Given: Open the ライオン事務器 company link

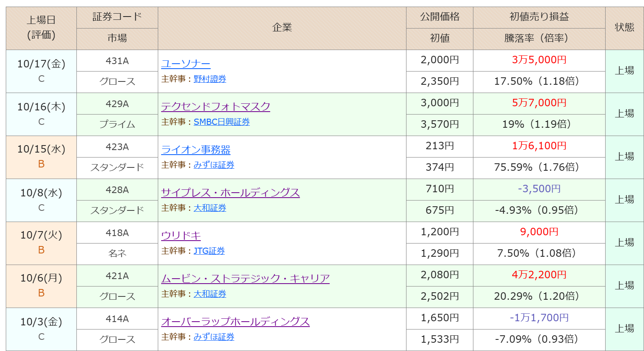Looking at the screenshot, I should pyautogui.click(x=195, y=150).
